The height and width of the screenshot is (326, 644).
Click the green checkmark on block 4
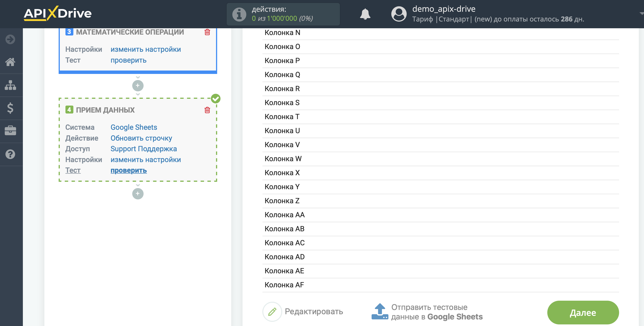click(216, 99)
